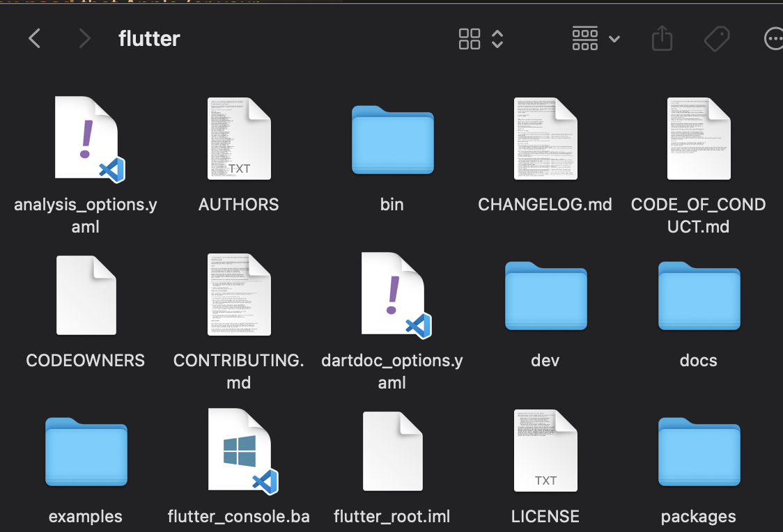Select the flutter_console.bat file icon
The height and width of the screenshot is (532, 783).
tap(243, 452)
